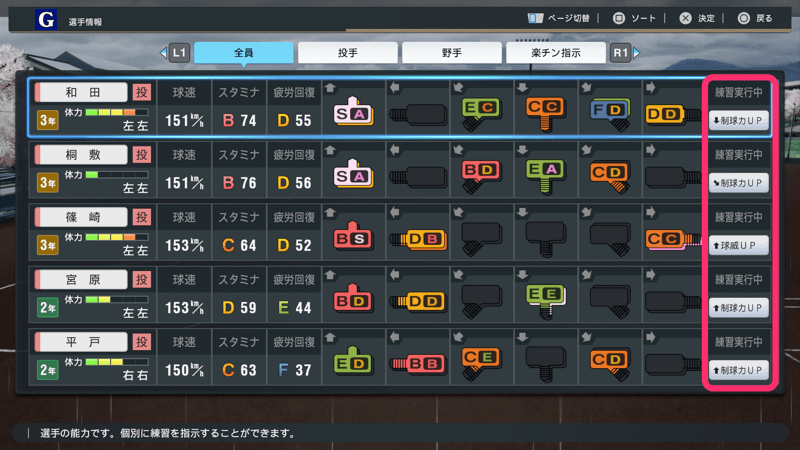Click 平戸's 疲労回復 F 37 value
Viewport: 800px width, 450px height.
[294, 370]
